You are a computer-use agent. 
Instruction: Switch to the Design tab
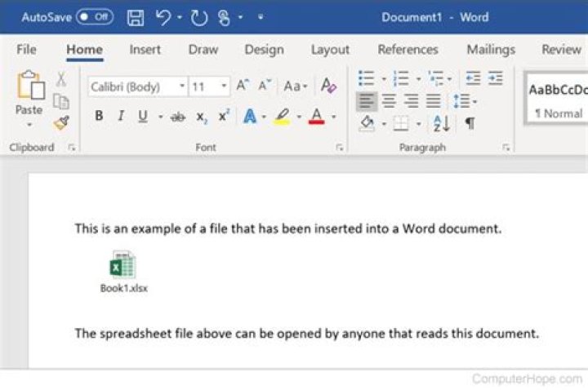click(x=264, y=50)
